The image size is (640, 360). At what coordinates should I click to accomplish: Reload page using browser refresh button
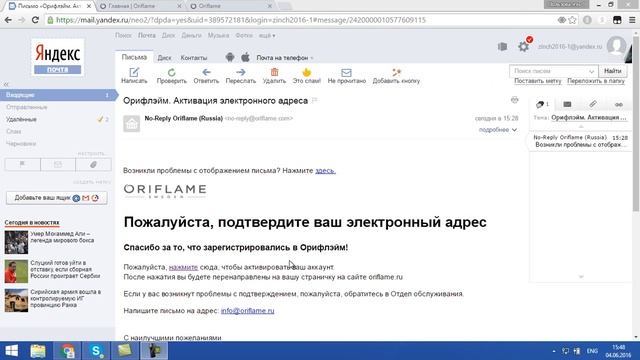click(x=35, y=20)
